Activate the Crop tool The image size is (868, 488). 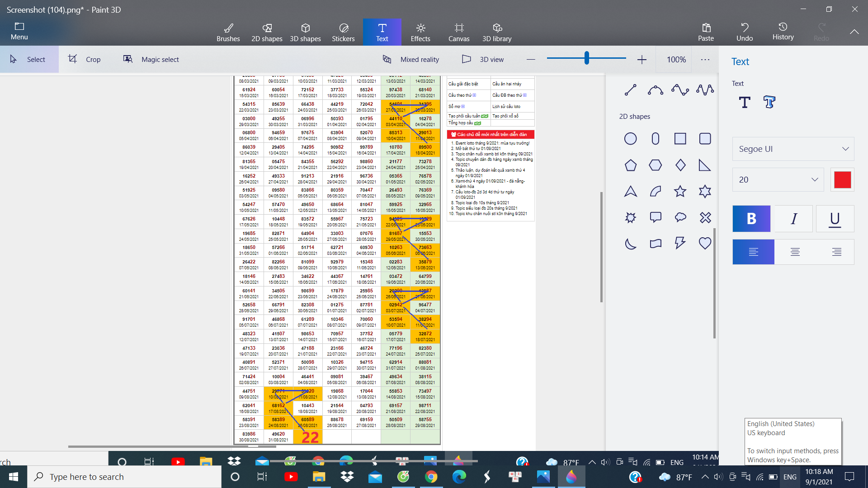click(x=85, y=59)
